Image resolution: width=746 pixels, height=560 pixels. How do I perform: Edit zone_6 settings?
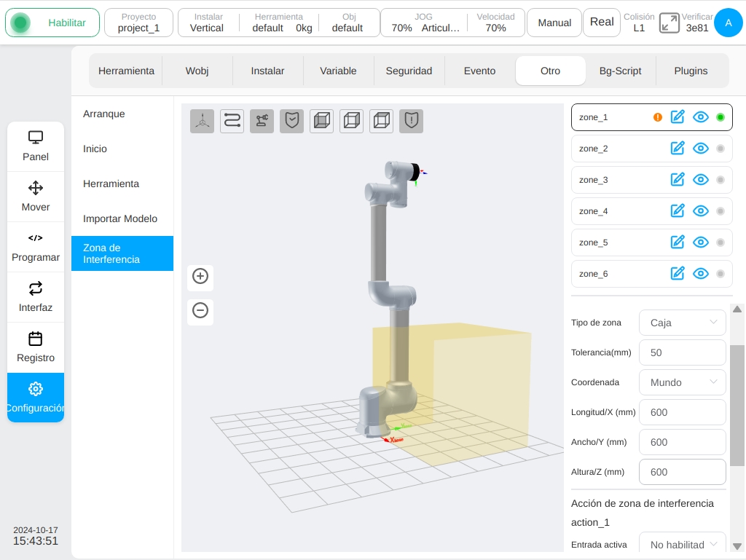click(678, 274)
